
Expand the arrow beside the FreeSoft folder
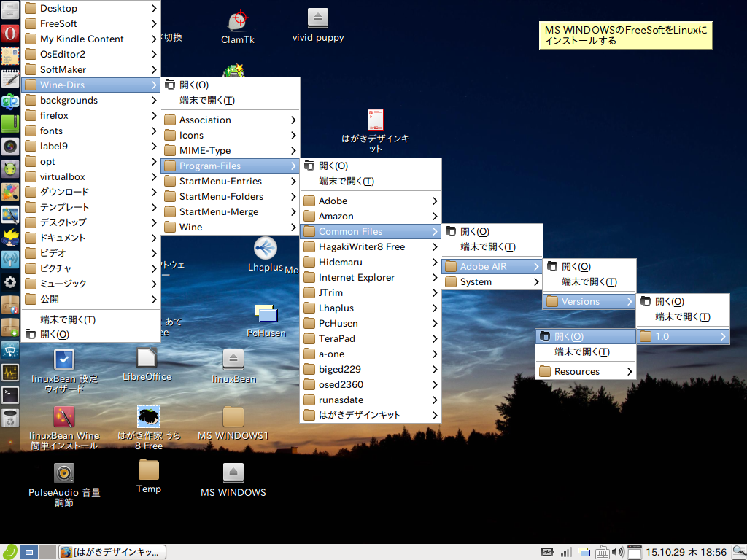[154, 24]
